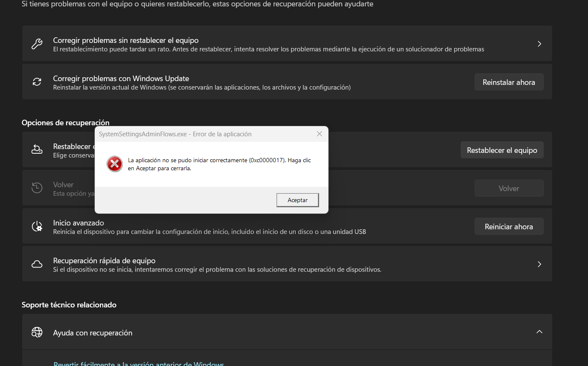Click the Recuperación rápida de equipo title text

[x=104, y=260]
